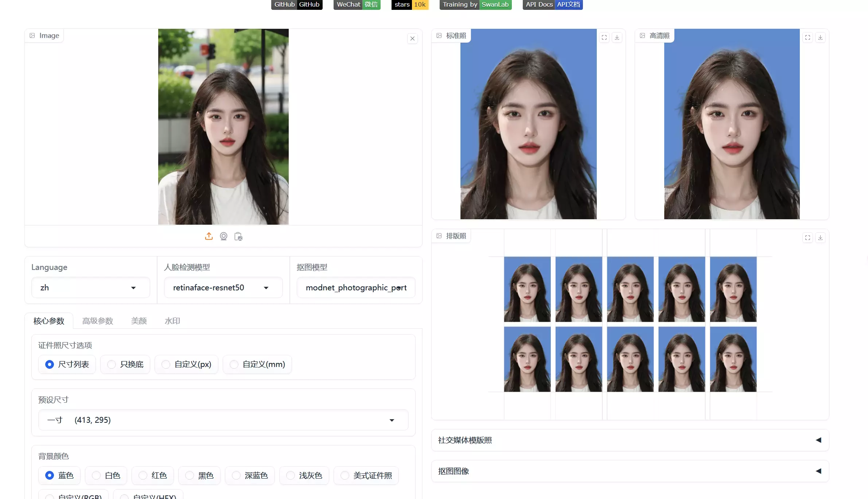Screen dimensions: 868x499
Task: Open the stars 10k badge
Action: 410,4
